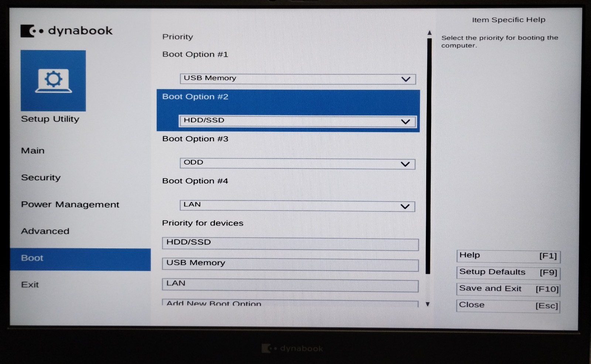Image resolution: width=591 pixels, height=364 pixels.
Task: Select LAN under Priority for devices
Action: pos(290,285)
